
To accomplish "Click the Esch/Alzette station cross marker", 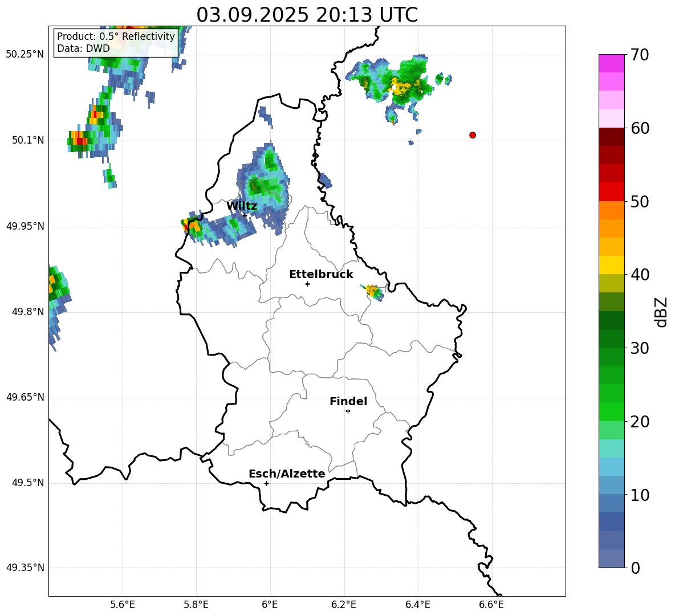I will point(266,483).
